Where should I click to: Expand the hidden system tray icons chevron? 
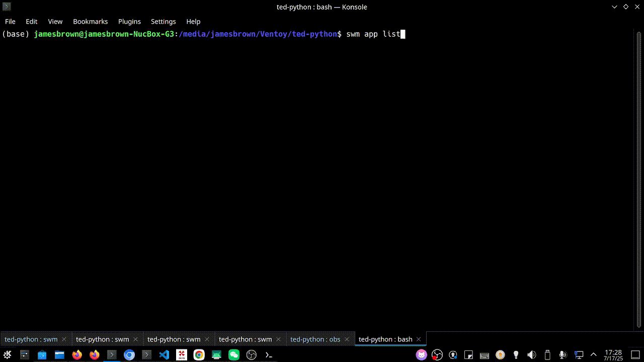click(x=593, y=354)
